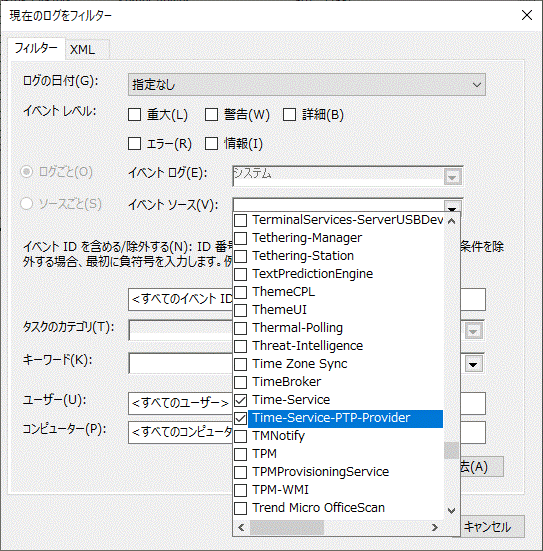Collapse the イベント ソース dropdown arrow

click(452, 207)
